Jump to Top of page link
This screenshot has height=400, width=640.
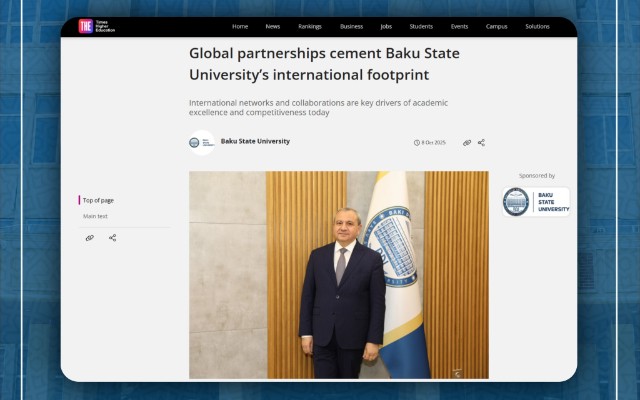point(98,200)
